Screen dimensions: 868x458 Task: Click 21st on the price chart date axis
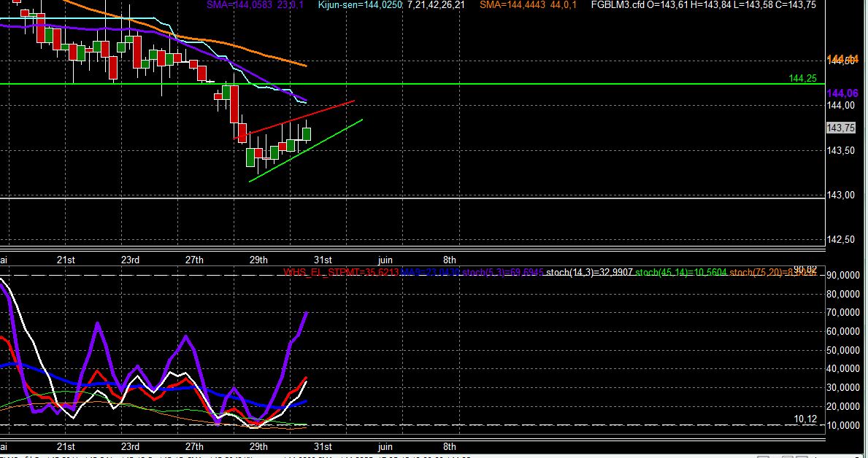pos(66,260)
